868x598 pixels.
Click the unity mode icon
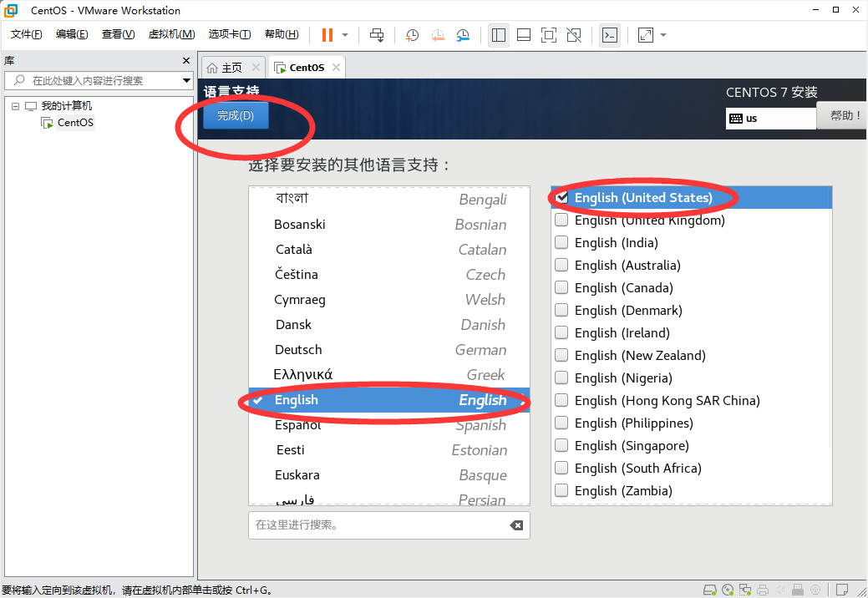[x=574, y=35]
